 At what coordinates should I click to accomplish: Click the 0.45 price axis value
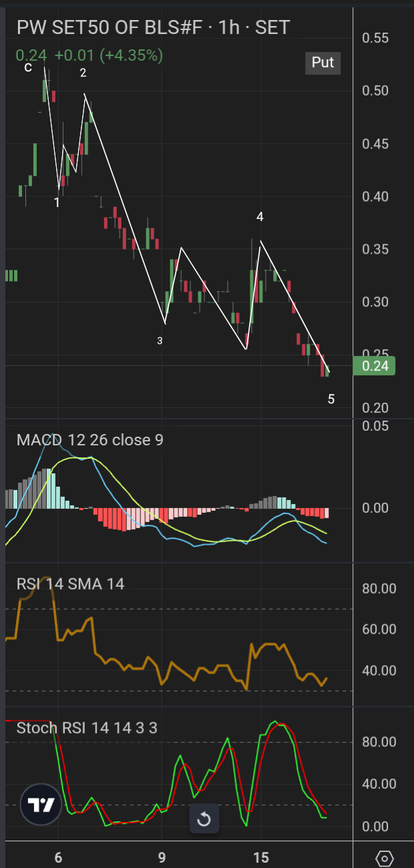[375, 144]
